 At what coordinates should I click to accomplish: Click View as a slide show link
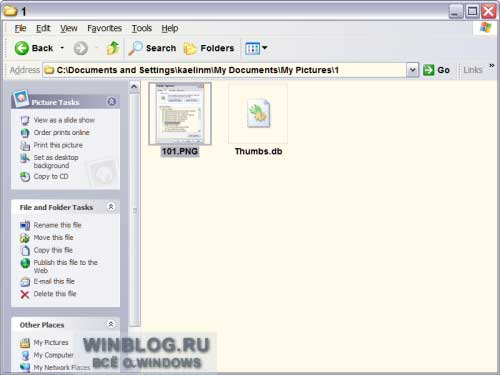coord(64,120)
